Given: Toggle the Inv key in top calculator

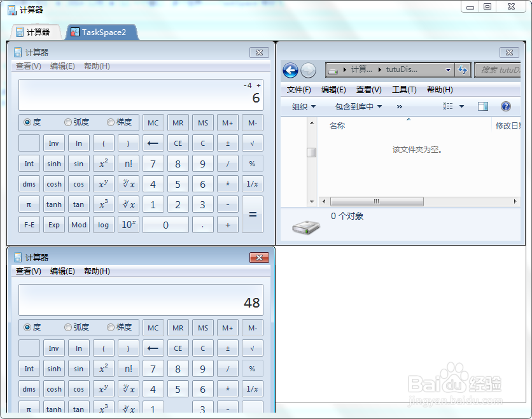Looking at the screenshot, I should pyautogui.click(x=54, y=143).
